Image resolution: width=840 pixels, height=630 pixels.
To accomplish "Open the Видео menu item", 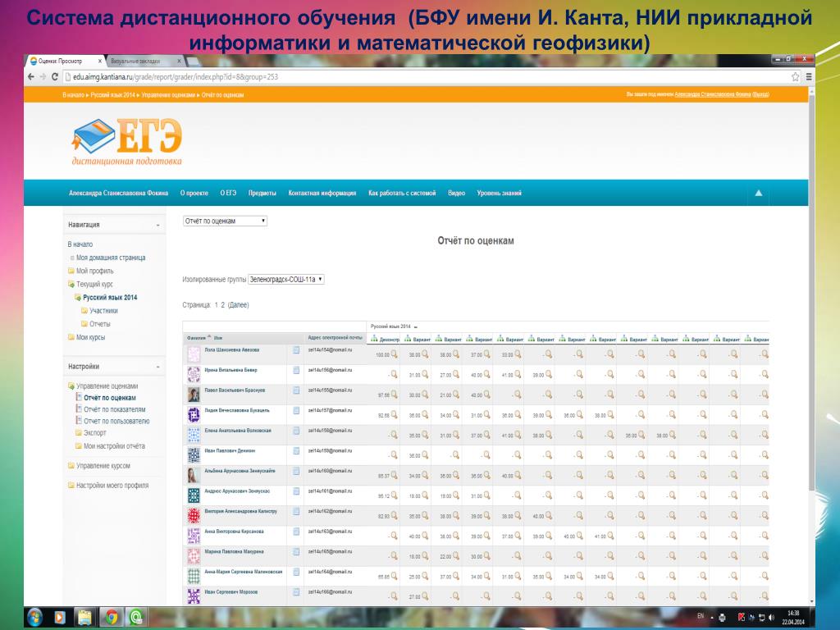I will coord(456,193).
